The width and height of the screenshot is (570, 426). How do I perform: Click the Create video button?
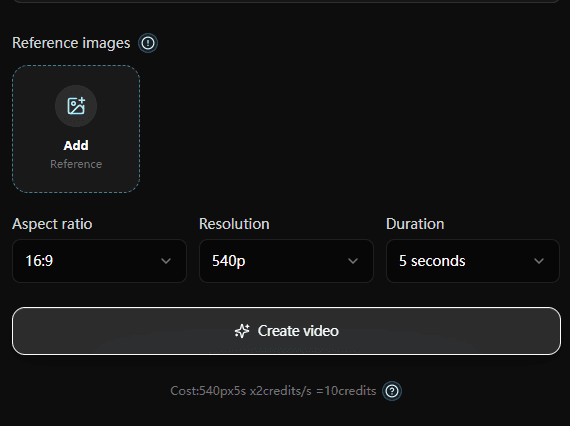pos(286,331)
